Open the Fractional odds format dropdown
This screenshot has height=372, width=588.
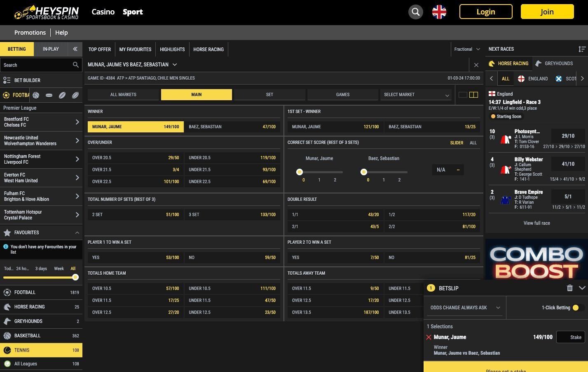click(x=467, y=49)
